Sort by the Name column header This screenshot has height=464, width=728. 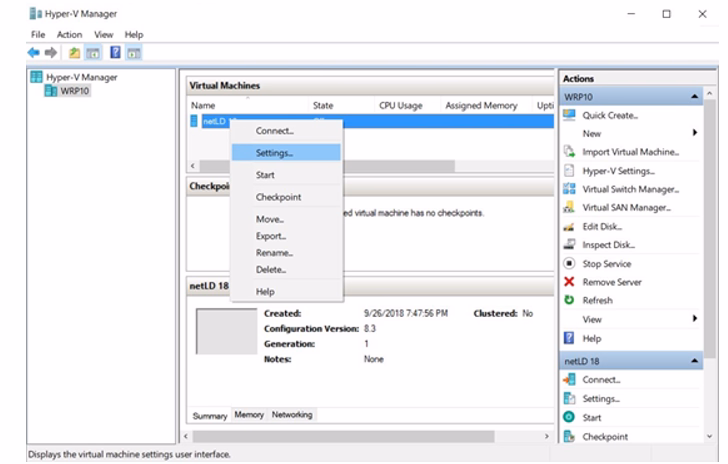point(247,105)
